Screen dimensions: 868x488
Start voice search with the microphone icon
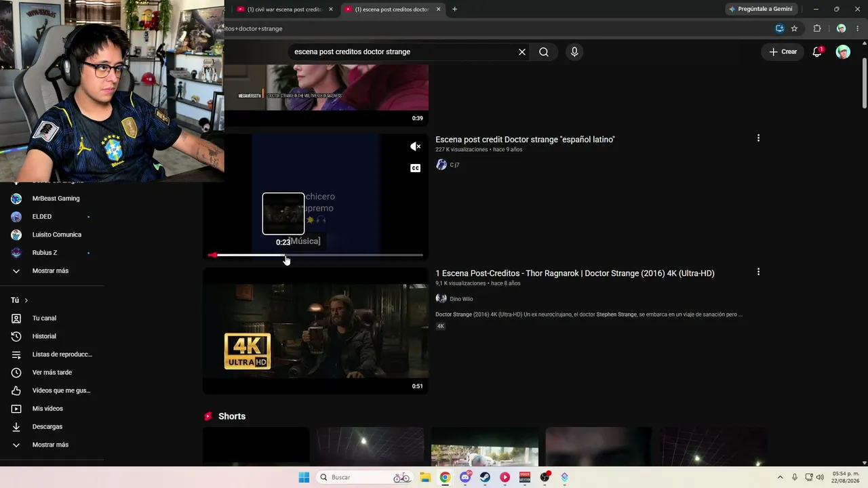click(574, 52)
